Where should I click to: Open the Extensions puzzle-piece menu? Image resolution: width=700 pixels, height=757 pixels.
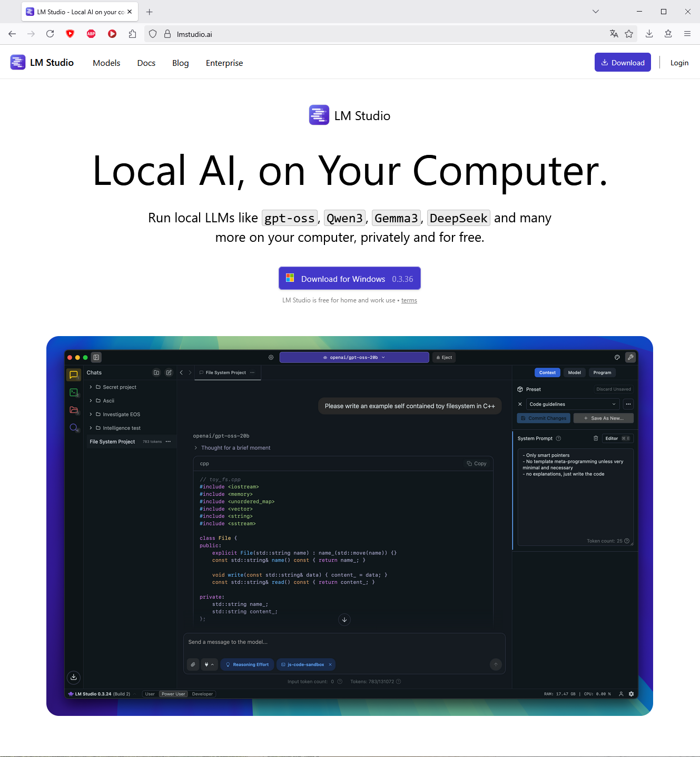click(x=132, y=34)
